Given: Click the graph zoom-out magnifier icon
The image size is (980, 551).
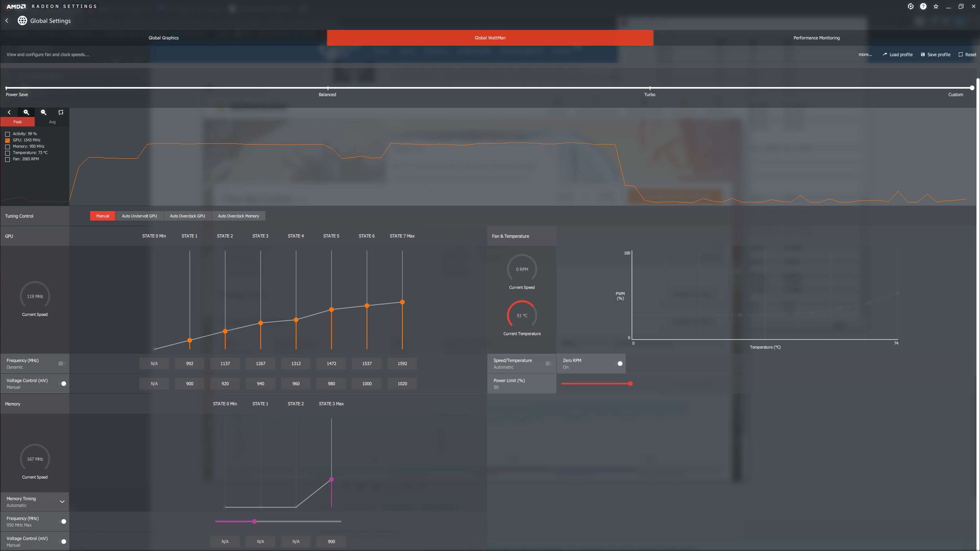Looking at the screenshot, I should tap(44, 112).
